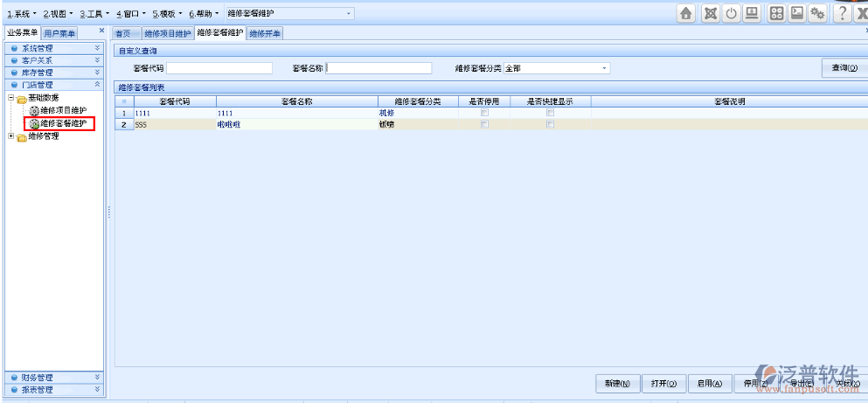Select the 维修项目维护 tree item
This screenshot has width=868, height=403.
click(63, 111)
